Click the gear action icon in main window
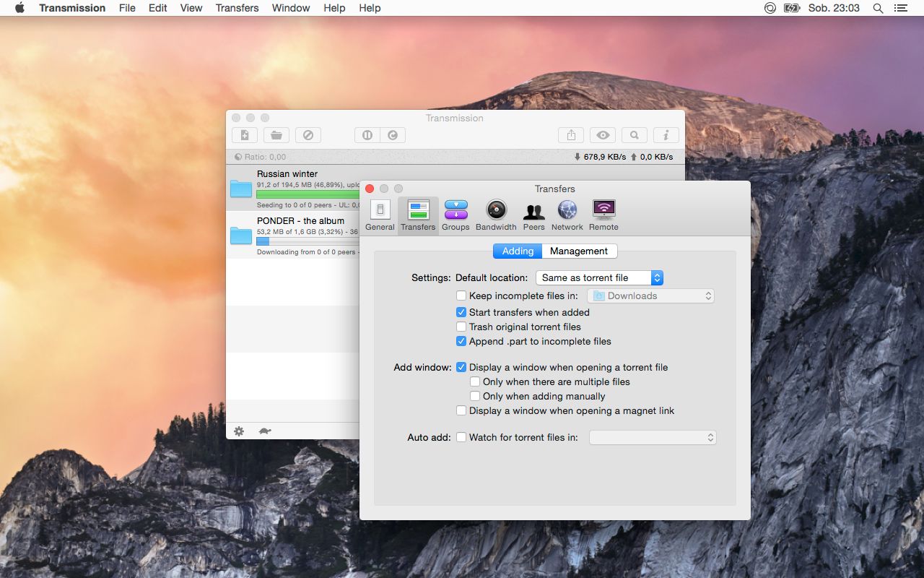 tap(239, 431)
